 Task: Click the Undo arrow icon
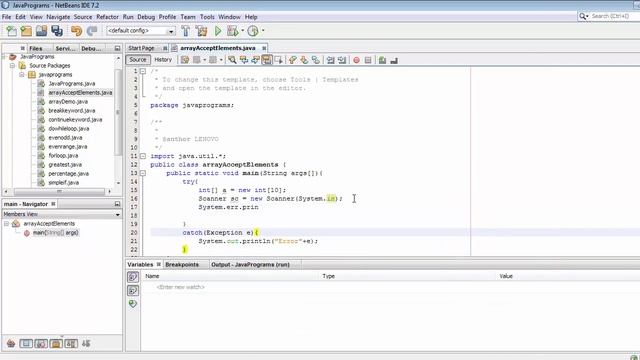pos(76,31)
